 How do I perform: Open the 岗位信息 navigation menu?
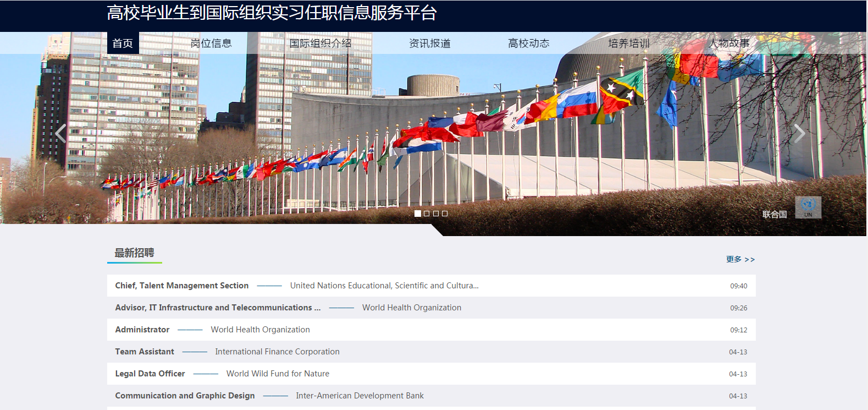pos(211,43)
